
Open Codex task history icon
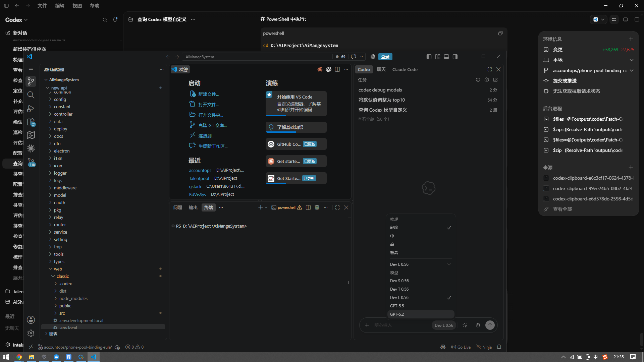478,80
